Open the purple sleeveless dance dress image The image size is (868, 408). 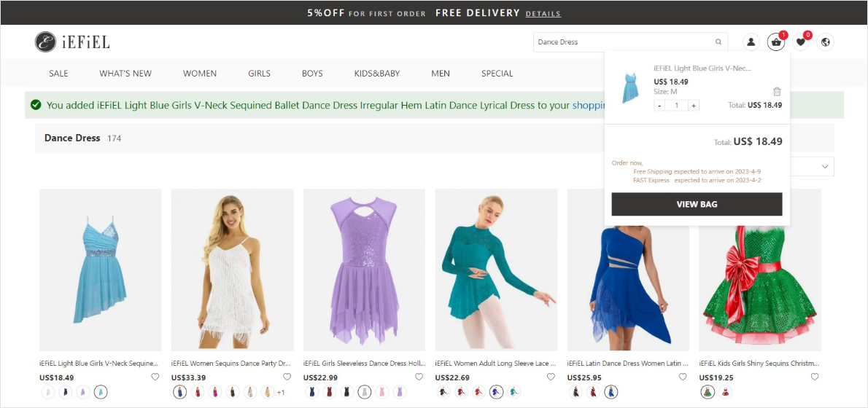364,270
